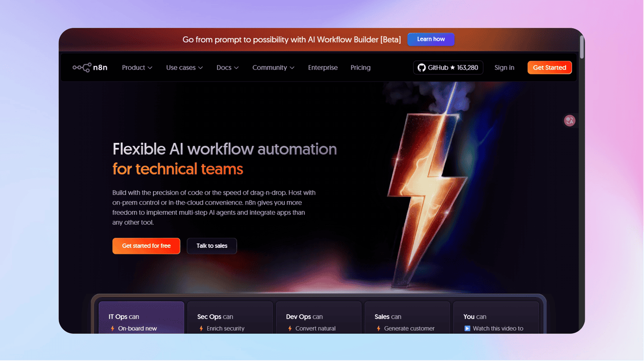644x361 pixels.
Task: Click the lightning bolt beside Convert natural
Action: pyautogui.click(x=290, y=328)
